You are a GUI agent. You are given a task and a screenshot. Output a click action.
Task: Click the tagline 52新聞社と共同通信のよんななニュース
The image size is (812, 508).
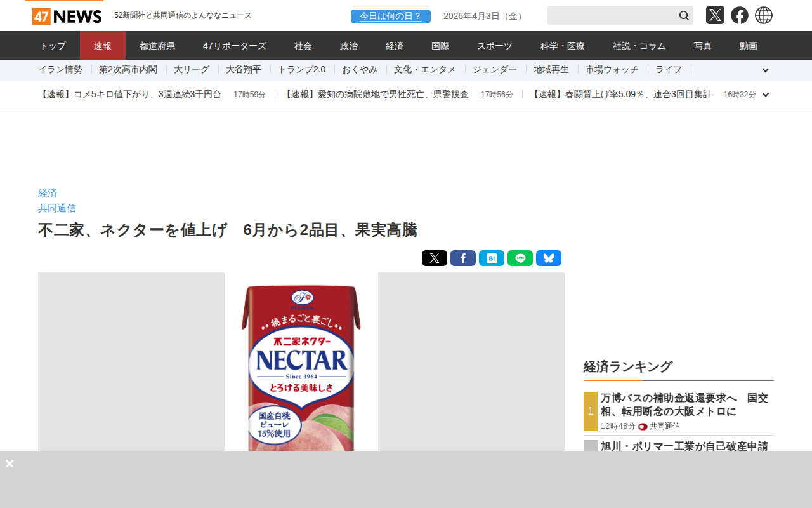point(183,15)
